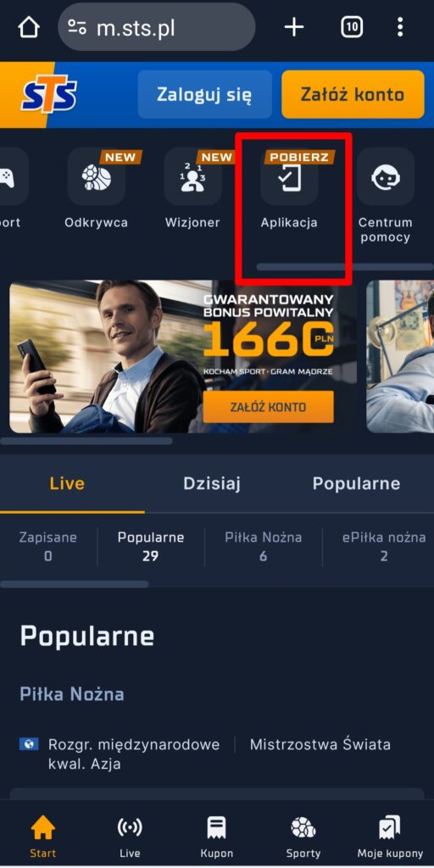Open a new browser tab with plus

(x=294, y=27)
